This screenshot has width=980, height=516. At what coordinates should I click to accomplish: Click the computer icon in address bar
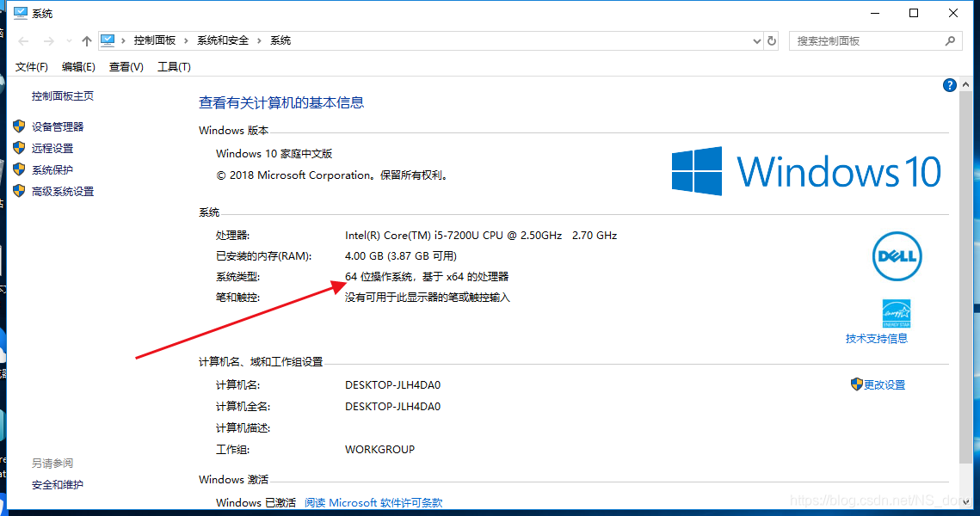click(108, 40)
